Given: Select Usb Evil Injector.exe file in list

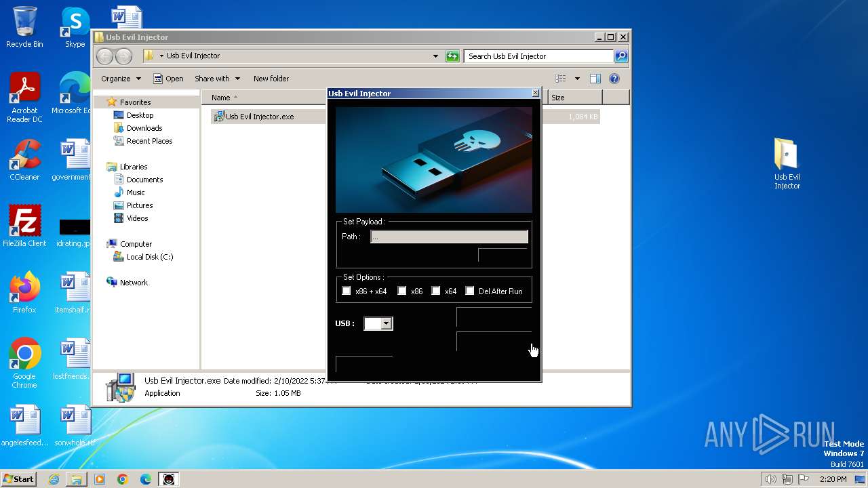Looking at the screenshot, I should pos(260,117).
